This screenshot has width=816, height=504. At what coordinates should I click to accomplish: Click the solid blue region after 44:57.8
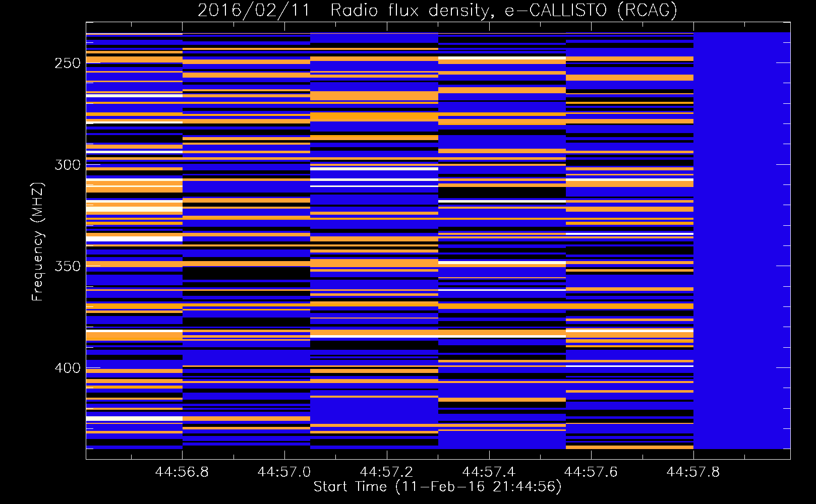click(742, 240)
